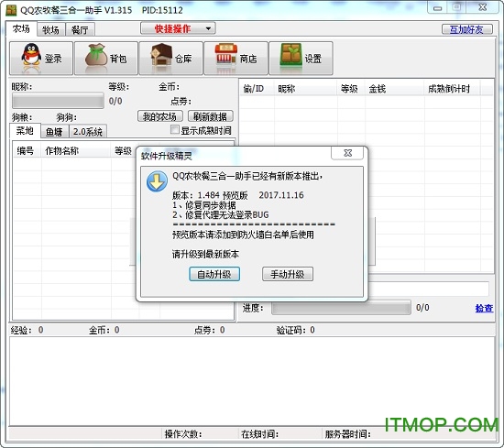
Task: Sort by 成熟倒计时 column header
Action: (453, 88)
